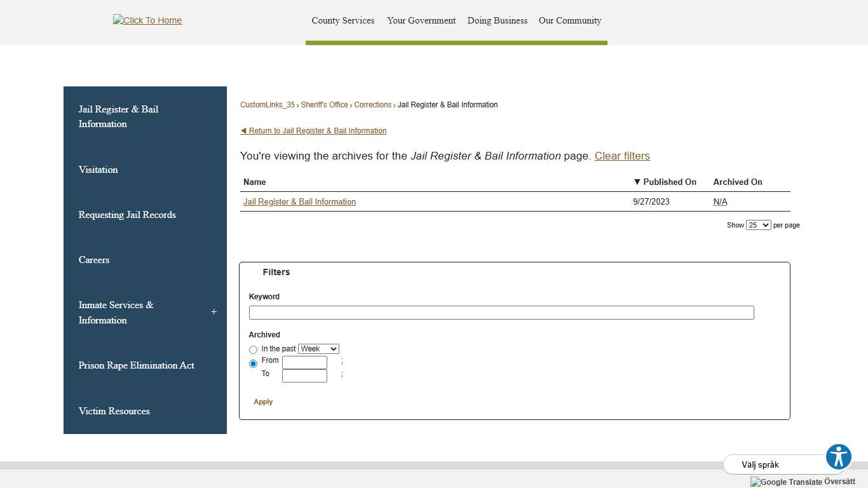Open the Doing Business menu

(497, 20)
